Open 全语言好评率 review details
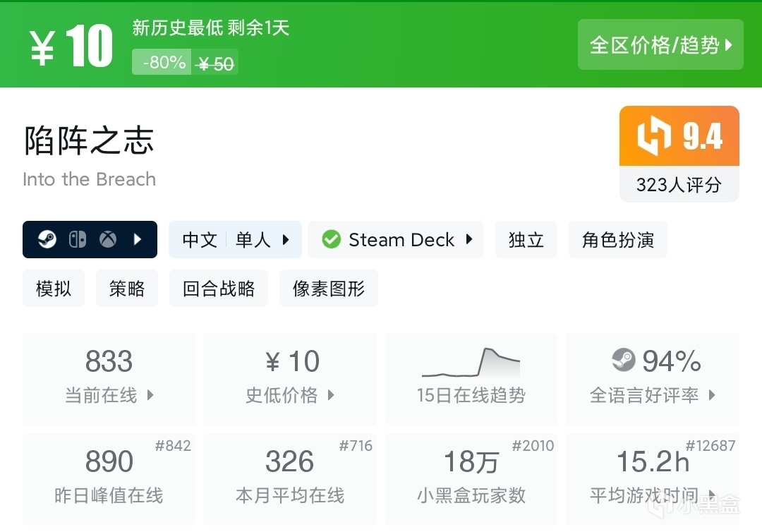 [x=653, y=379]
